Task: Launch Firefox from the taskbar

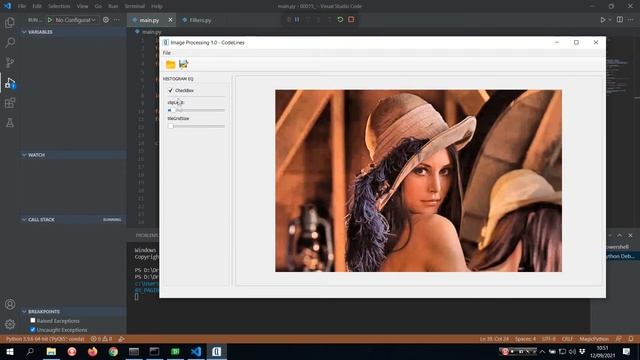Action: tap(92, 351)
